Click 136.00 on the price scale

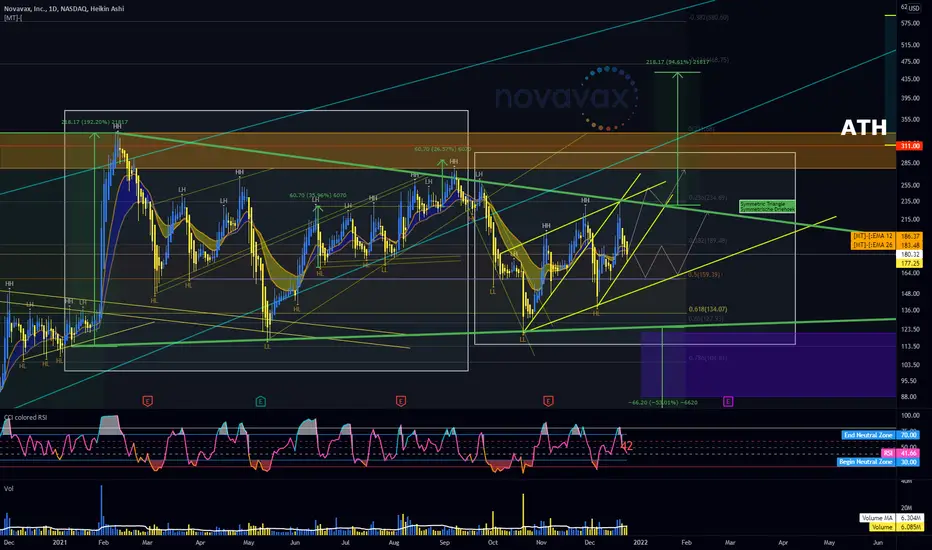[x=910, y=310]
